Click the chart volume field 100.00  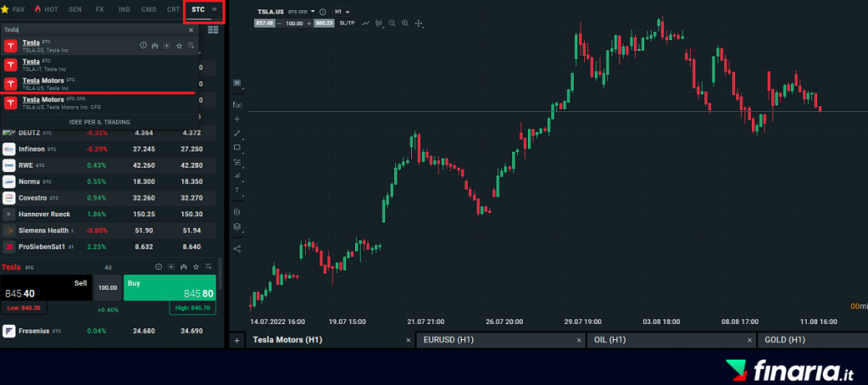(x=294, y=23)
